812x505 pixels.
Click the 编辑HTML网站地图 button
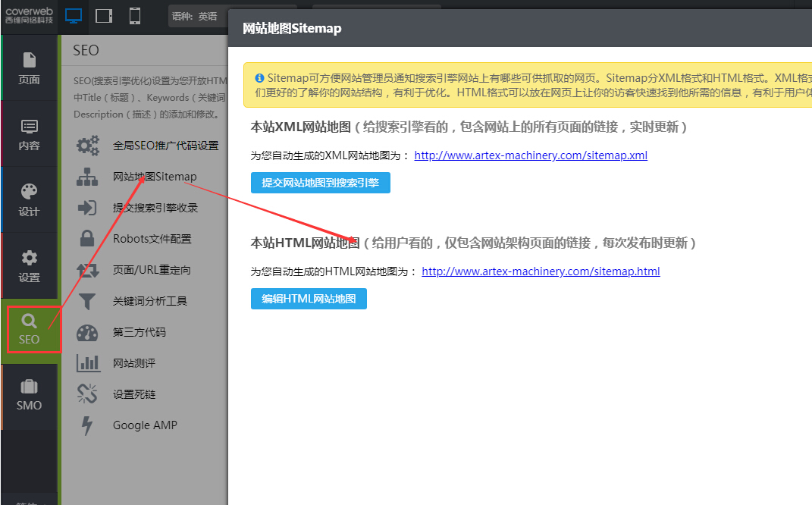309,299
